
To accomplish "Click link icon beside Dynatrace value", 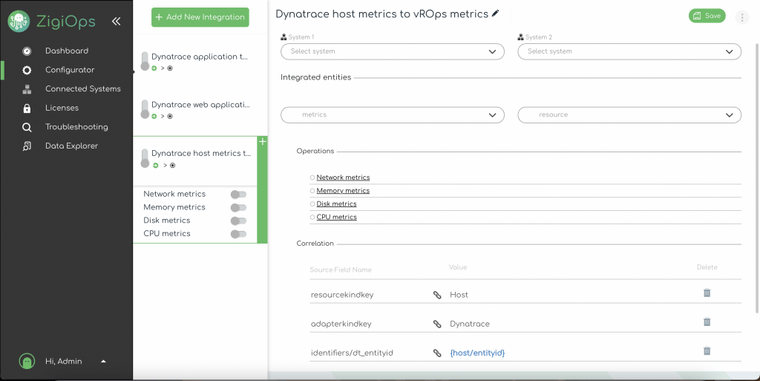I will click(x=437, y=324).
